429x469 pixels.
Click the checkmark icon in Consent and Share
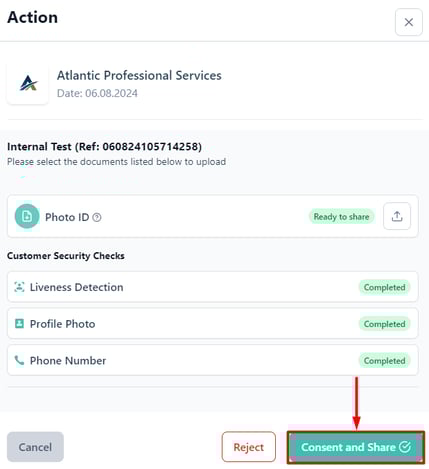[x=405, y=447]
